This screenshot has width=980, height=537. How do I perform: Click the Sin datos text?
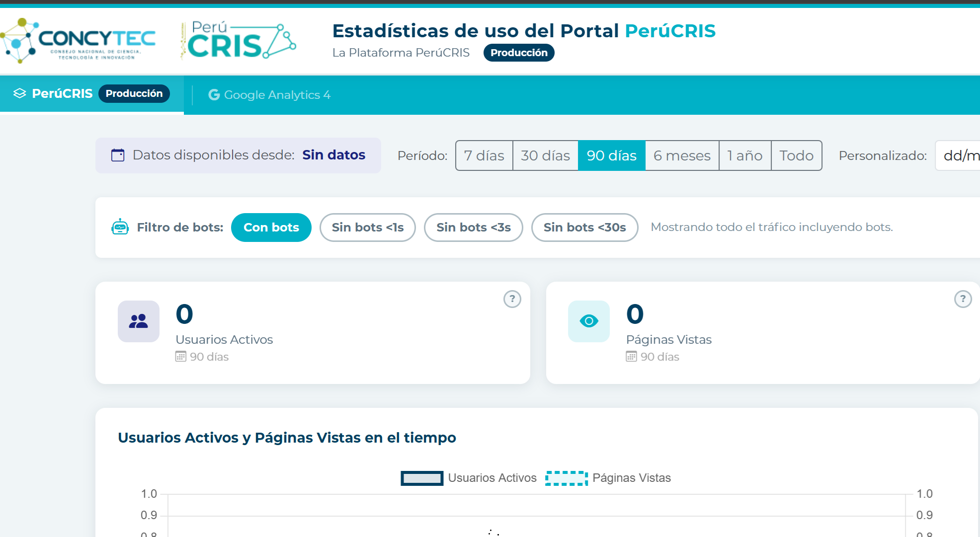point(334,155)
